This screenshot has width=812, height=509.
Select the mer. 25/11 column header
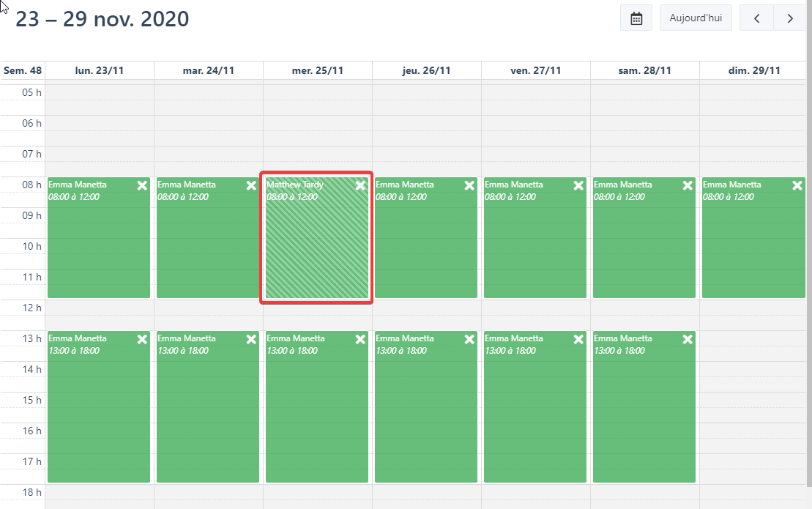[x=317, y=70]
